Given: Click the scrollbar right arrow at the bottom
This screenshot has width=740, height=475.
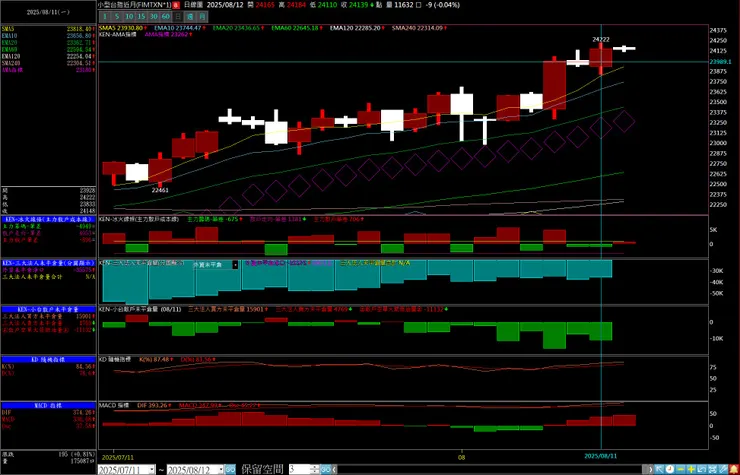Looking at the screenshot, I should point(651,469).
